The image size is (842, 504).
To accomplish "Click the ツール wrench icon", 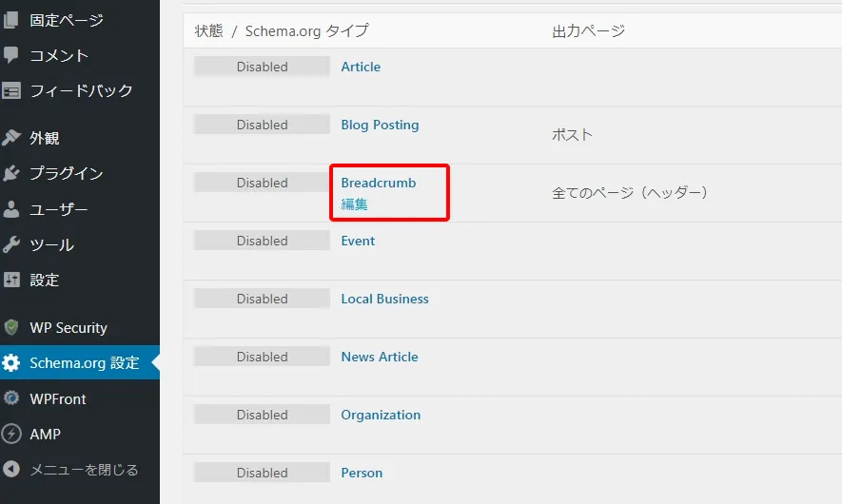I will point(10,244).
